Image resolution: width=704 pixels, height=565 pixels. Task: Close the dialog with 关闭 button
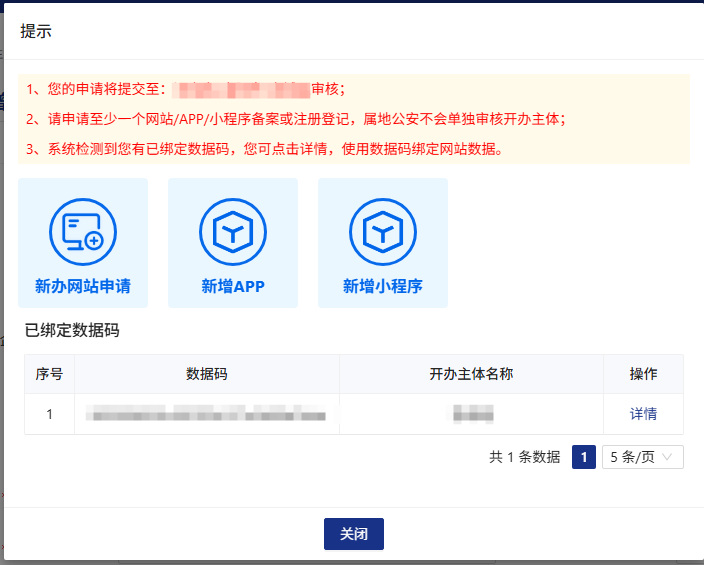point(354,534)
